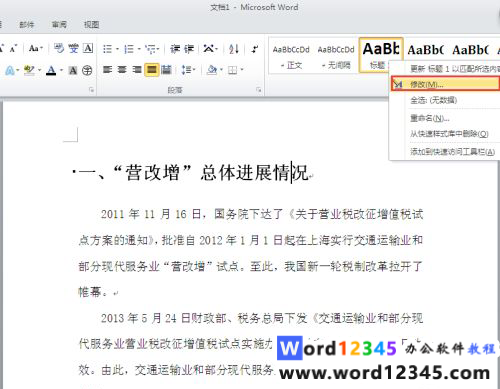Open the Borders dropdown arrow

[242, 70]
